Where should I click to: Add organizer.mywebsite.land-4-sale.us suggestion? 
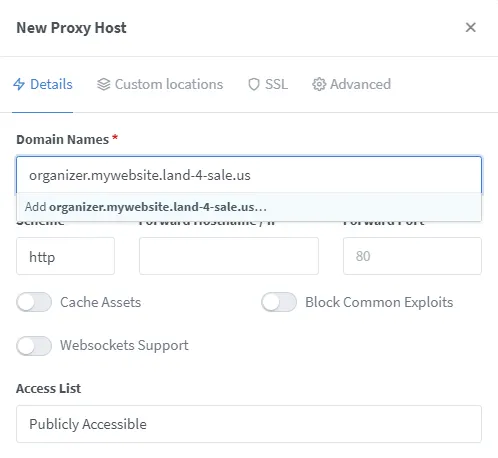pyautogui.click(x=249, y=207)
